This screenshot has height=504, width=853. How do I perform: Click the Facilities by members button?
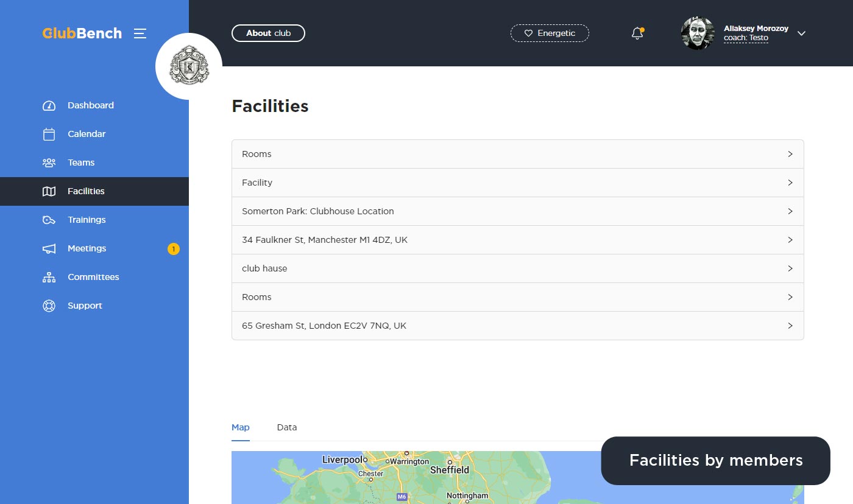click(715, 461)
